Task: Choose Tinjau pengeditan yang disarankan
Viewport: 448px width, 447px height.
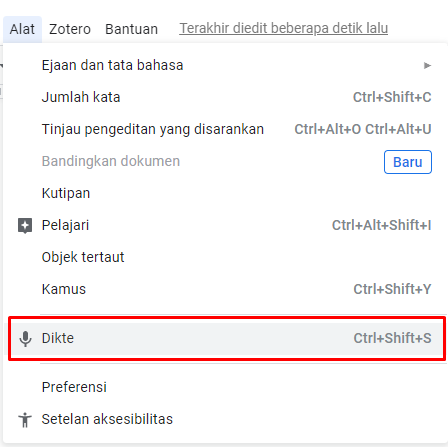Action: point(225,129)
